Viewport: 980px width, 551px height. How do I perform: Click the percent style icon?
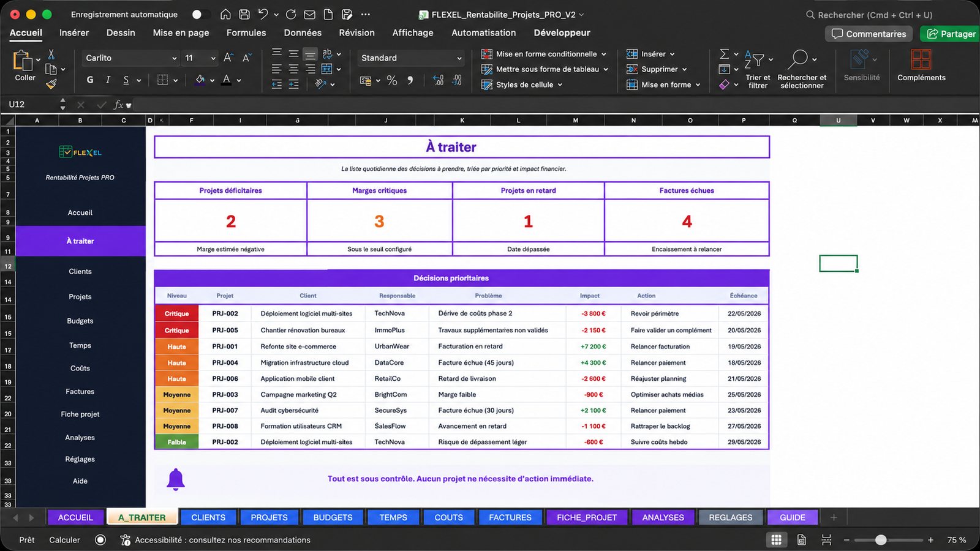click(x=392, y=80)
